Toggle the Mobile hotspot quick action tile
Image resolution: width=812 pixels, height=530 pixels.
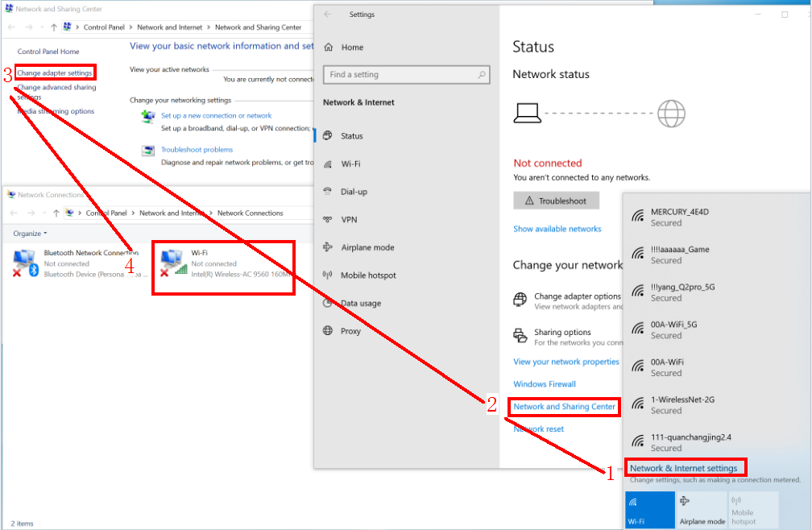[x=753, y=510]
